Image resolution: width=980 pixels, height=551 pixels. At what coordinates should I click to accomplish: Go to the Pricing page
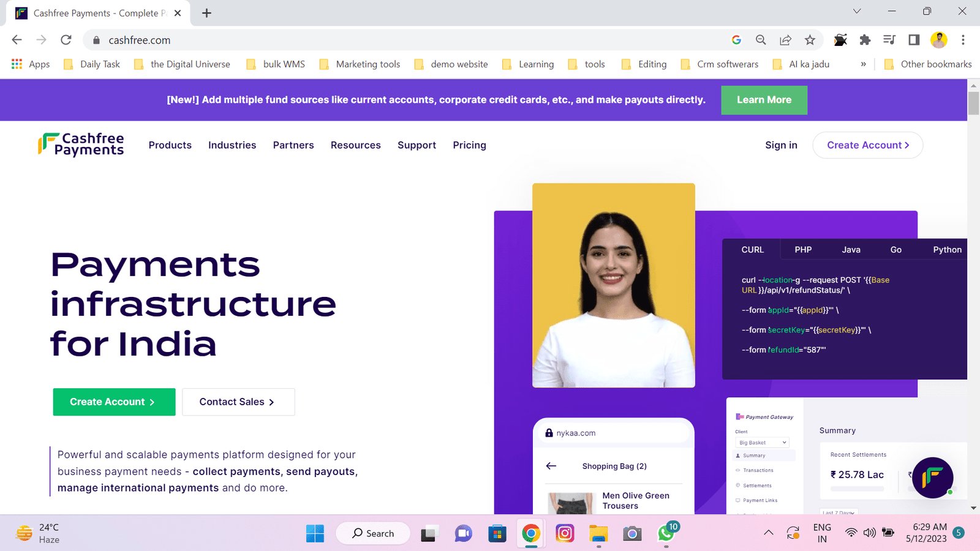(x=469, y=145)
